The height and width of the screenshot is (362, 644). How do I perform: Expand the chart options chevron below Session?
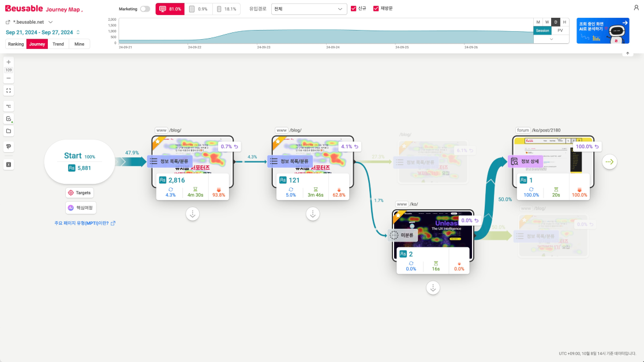pos(551,39)
